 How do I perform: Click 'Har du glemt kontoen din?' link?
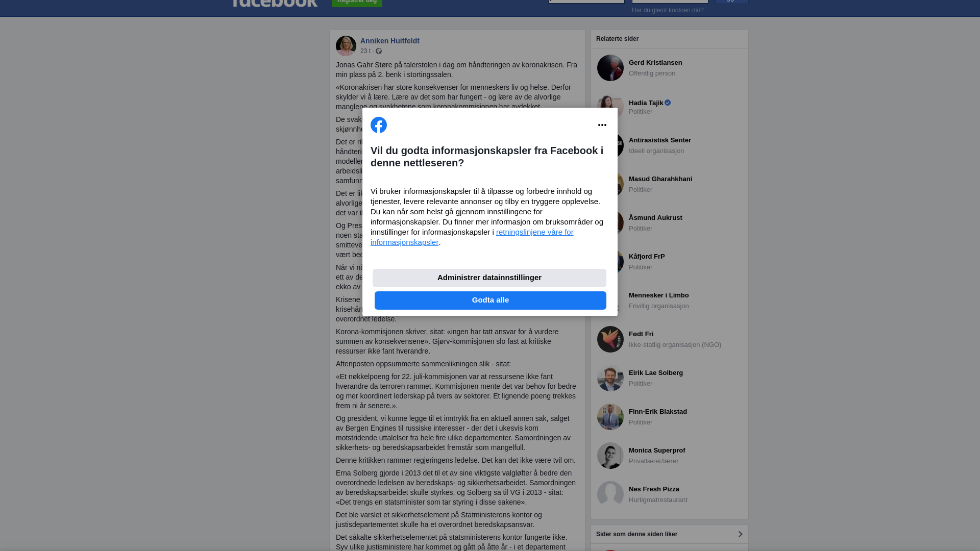click(x=668, y=10)
